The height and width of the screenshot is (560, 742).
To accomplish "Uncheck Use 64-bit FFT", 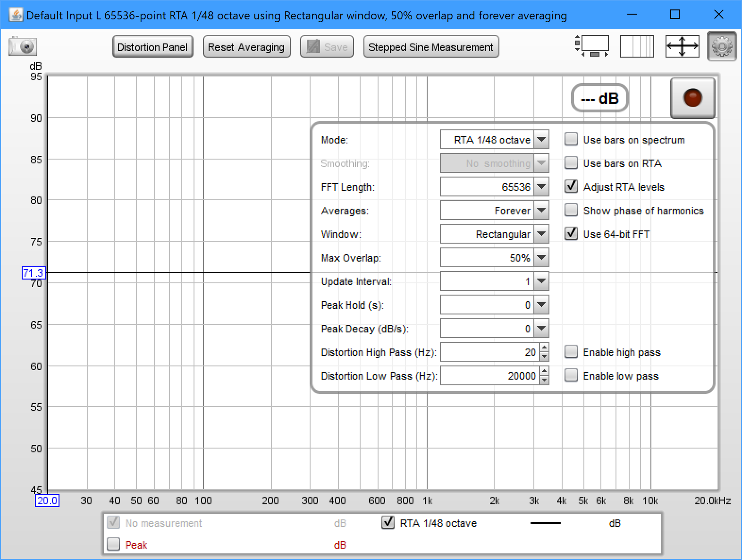I will [x=571, y=234].
